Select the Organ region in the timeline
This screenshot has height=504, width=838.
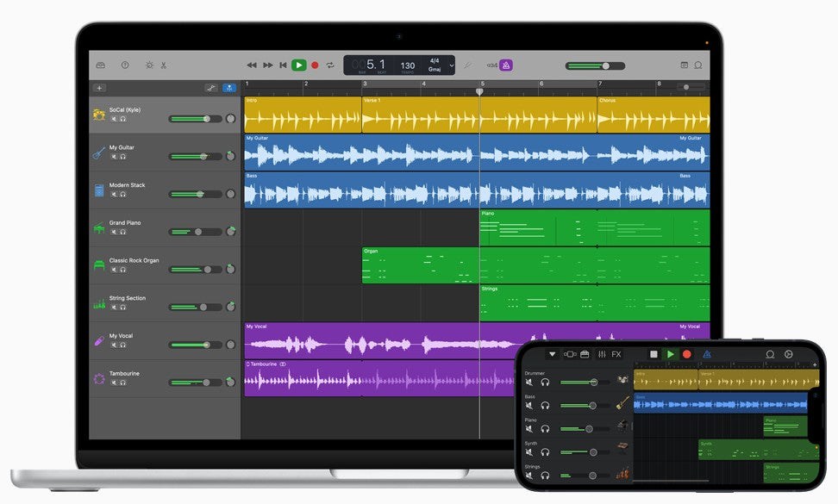[420, 265]
